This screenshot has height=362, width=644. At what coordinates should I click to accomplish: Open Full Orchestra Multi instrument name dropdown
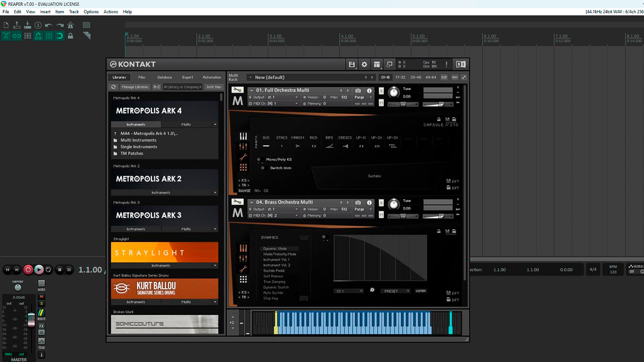pyautogui.click(x=251, y=90)
